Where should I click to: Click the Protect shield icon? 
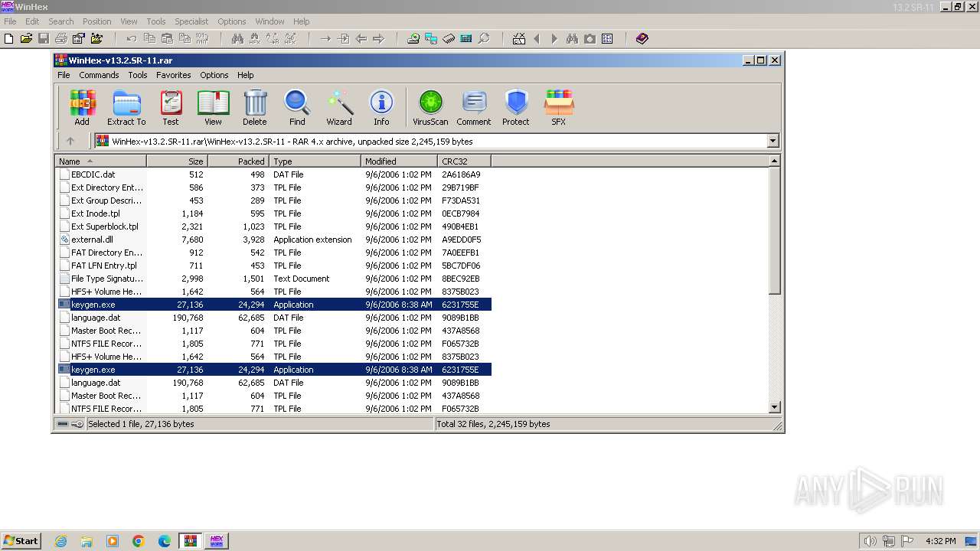(516, 107)
